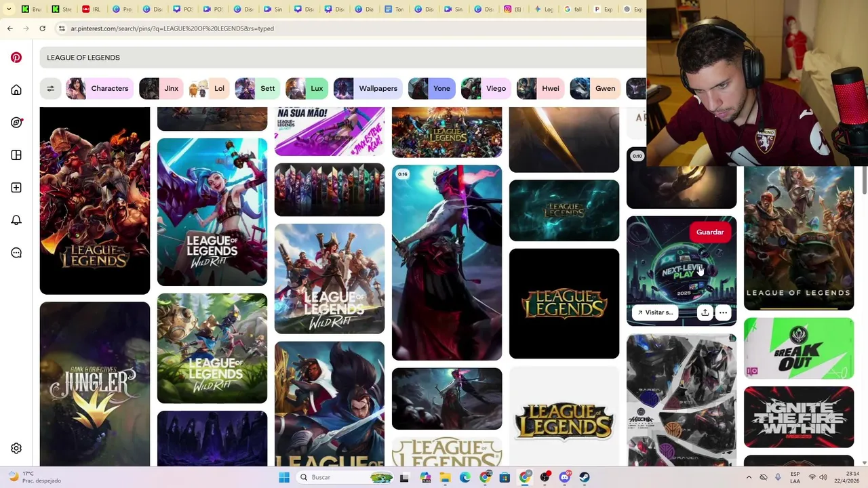Open the Jungler Gank & Objectives pin
The image size is (868, 488).
point(95,384)
